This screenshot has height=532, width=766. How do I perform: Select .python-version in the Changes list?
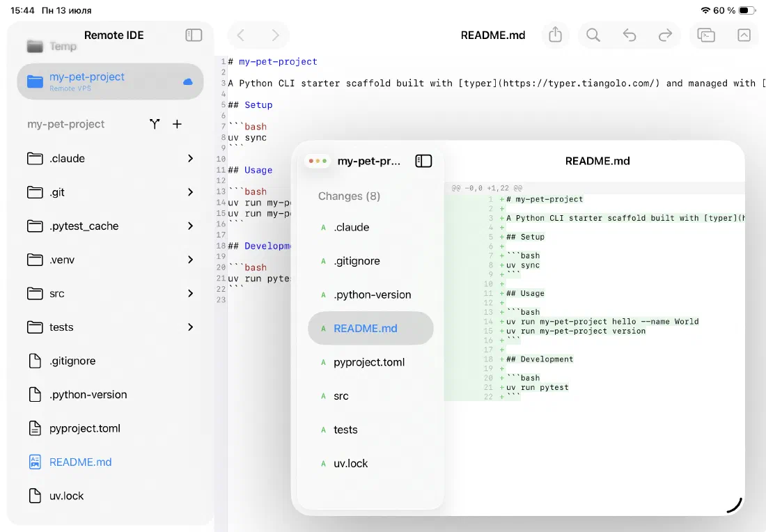tap(370, 295)
